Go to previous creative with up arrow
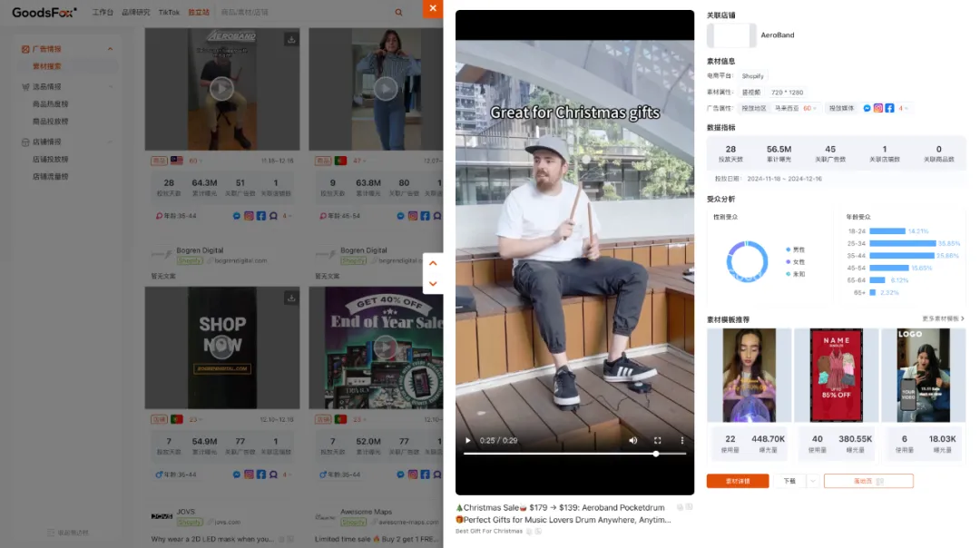980x548 pixels. click(433, 263)
